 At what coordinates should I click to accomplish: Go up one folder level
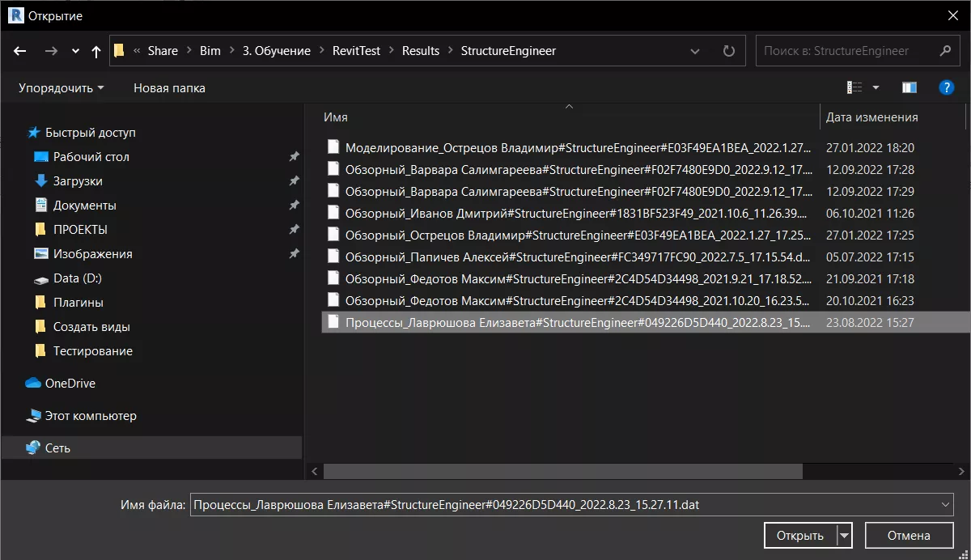tap(96, 51)
